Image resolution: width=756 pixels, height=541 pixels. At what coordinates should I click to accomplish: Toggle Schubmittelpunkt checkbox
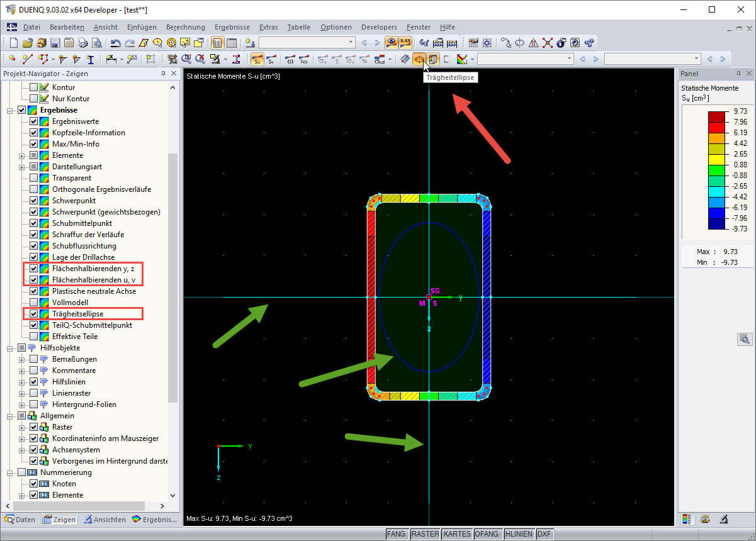point(34,223)
